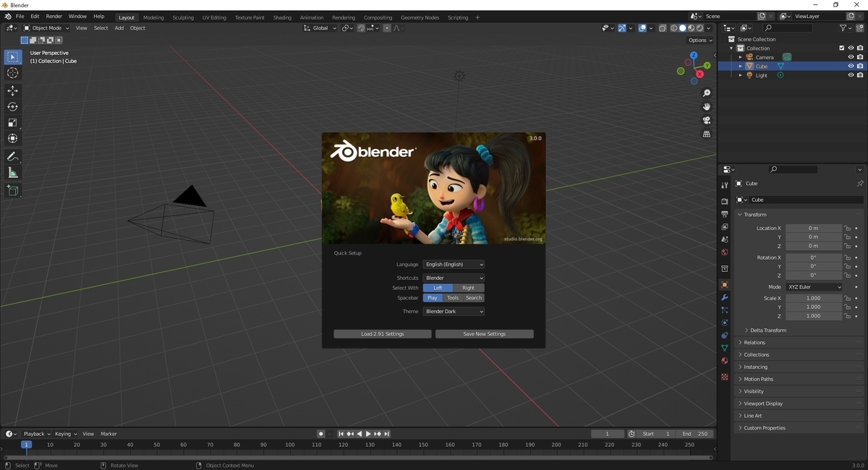Open the Object properties tab
The image size is (868, 470).
(x=725, y=285)
